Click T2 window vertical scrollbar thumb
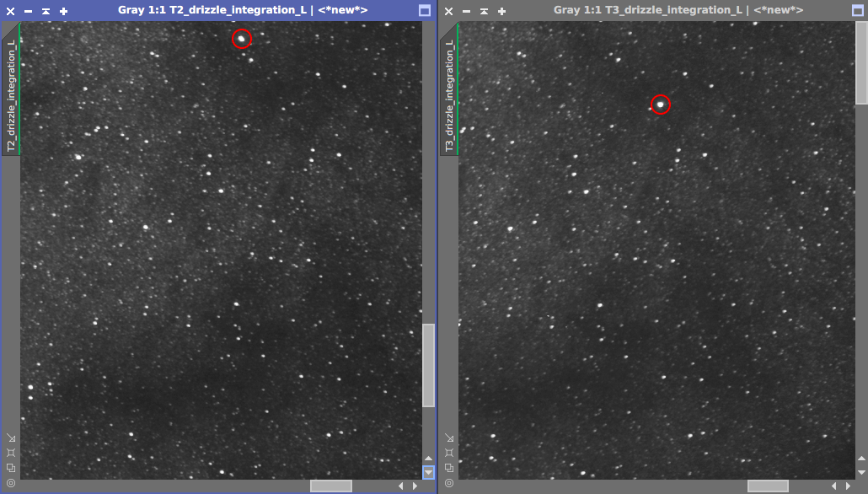 pyautogui.click(x=428, y=366)
